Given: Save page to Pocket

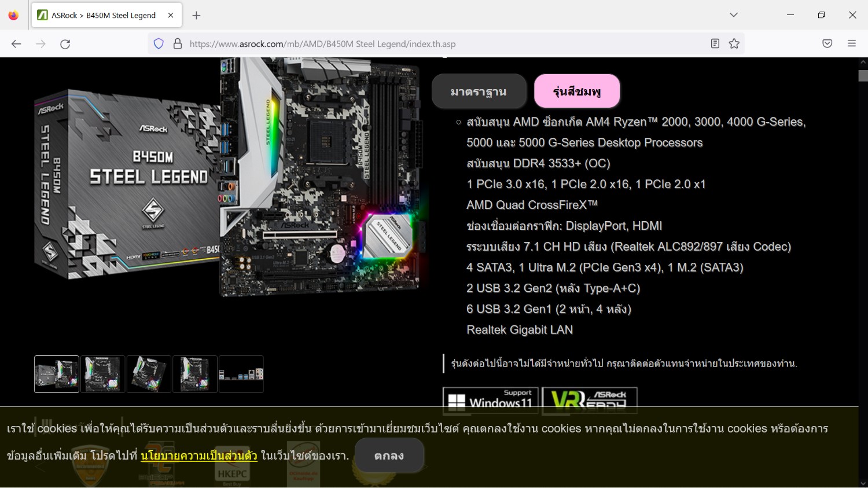Looking at the screenshot, I should coord(827,43).
